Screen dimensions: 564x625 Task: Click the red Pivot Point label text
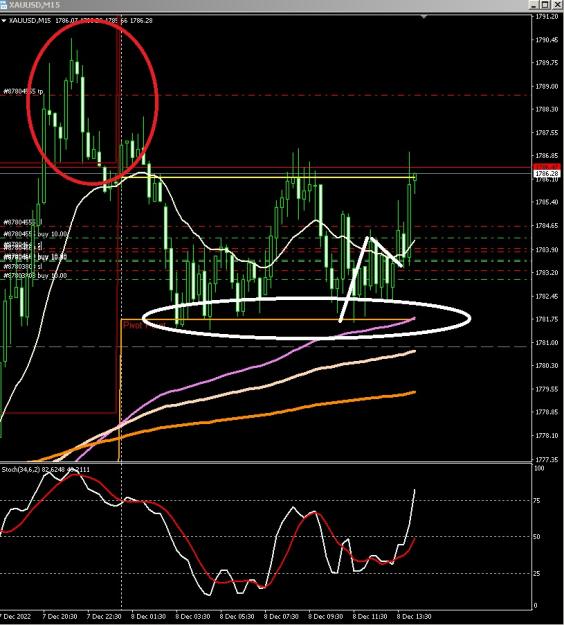point(143,325)
